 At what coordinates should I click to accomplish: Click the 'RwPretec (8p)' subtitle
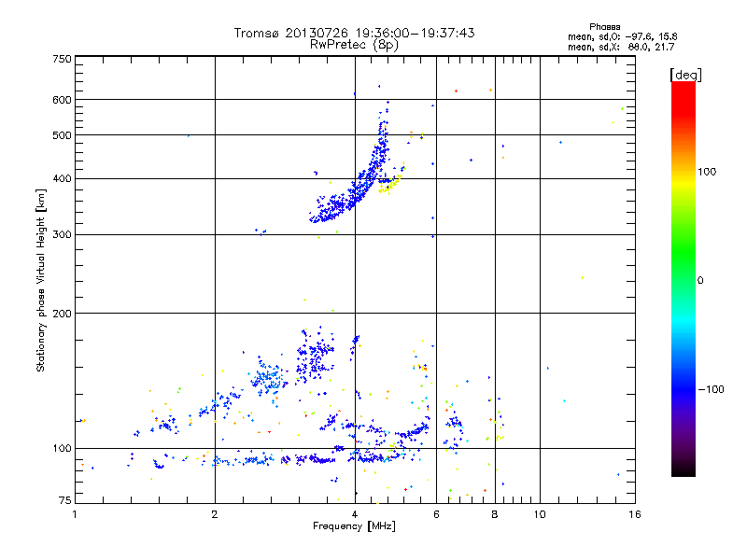(354, 45)
